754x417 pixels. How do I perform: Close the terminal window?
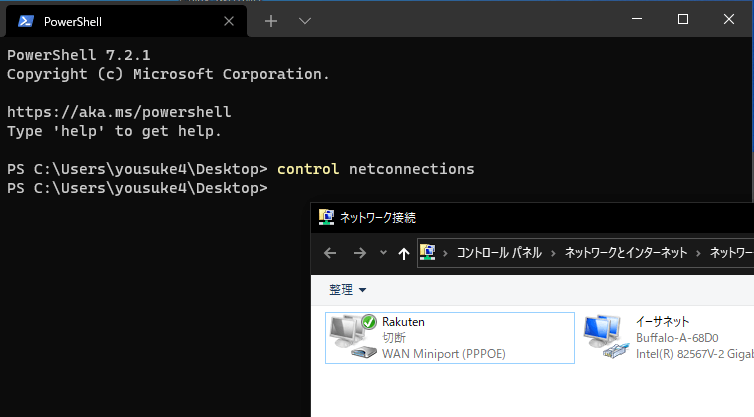729,19
